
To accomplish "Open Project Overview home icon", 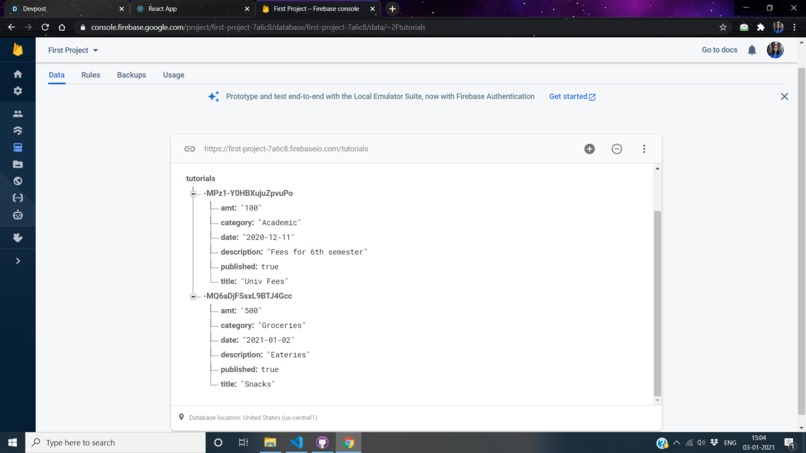I will tap(17, 74).
